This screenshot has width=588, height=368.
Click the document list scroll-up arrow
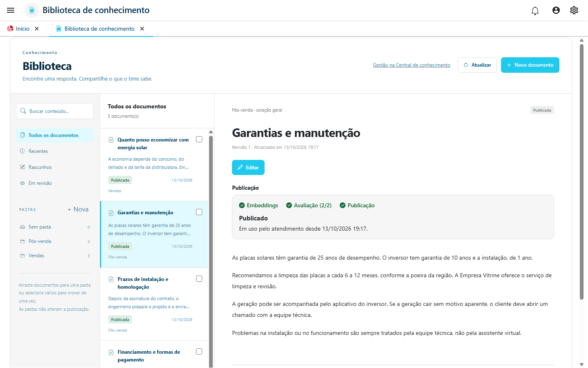click(x=211, y=132)
